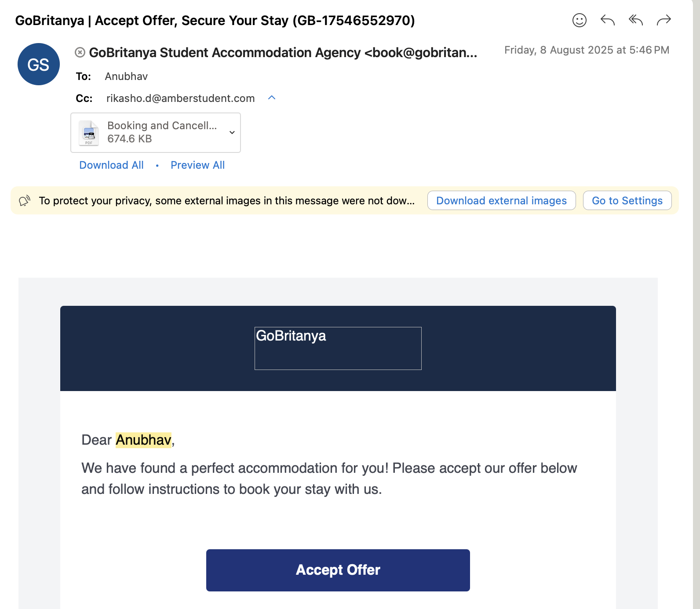Screen dimensions: 700x609
Task: Click the emoji reaction smiley icon
Action: 579,20
